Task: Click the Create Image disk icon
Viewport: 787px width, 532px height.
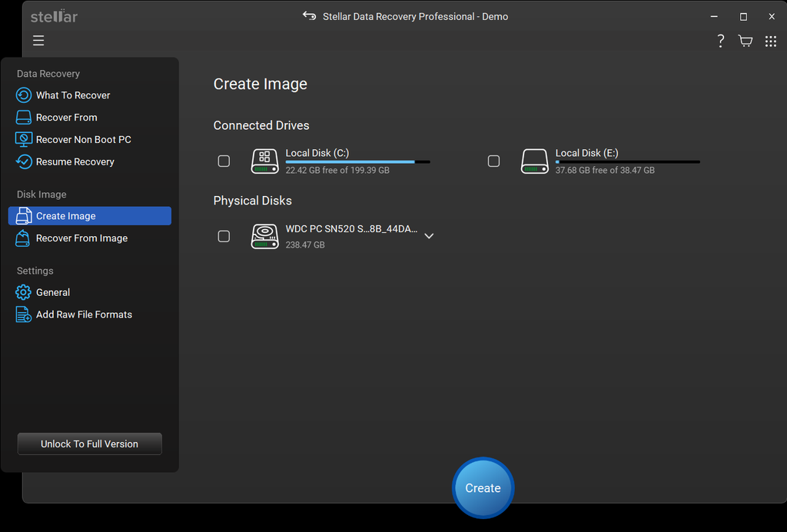Action: pyautogui.click(x=24, y=216)
